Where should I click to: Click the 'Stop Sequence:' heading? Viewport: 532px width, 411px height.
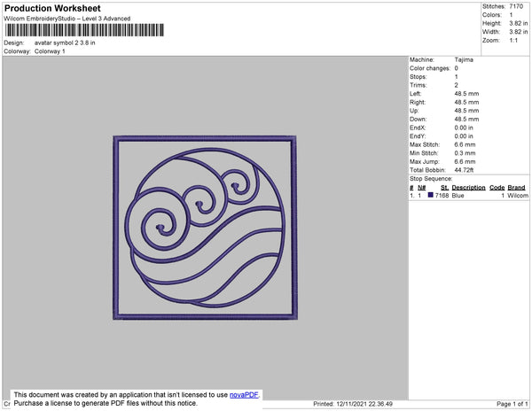coord(431,179)
